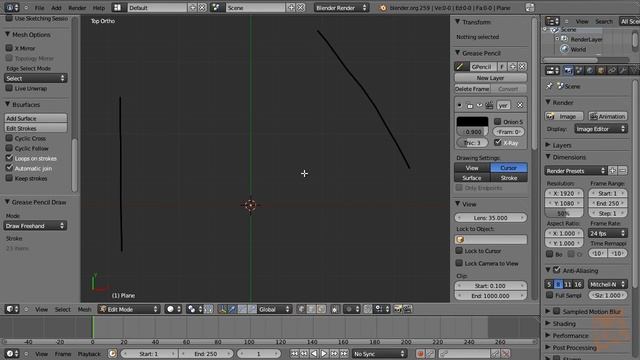Select the Surface drawing setting
This screenshot has width=640, height=360.
[472, 178]
